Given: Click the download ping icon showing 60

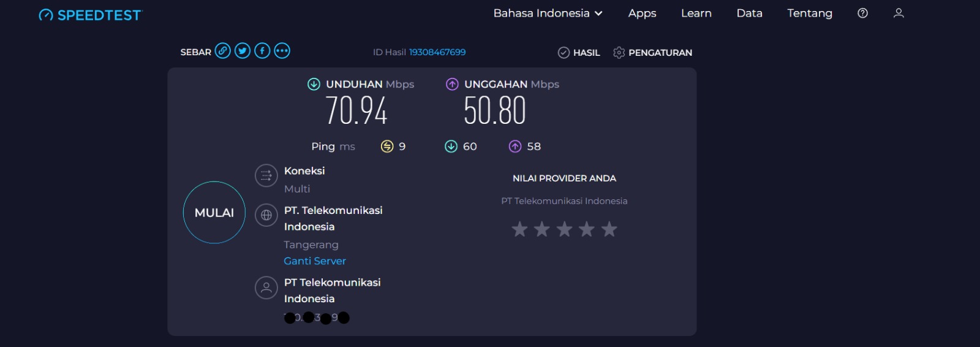Looking at the screenshot, I should click(x=451, y=146).
